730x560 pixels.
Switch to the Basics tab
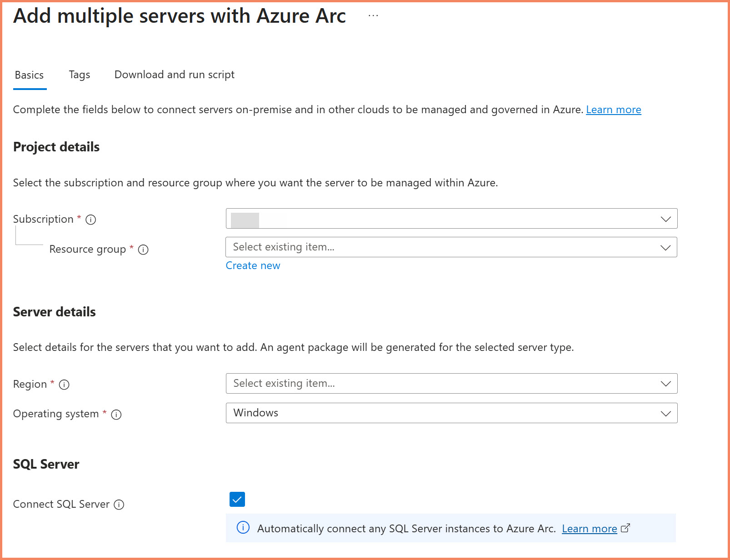tap(30, 75)
